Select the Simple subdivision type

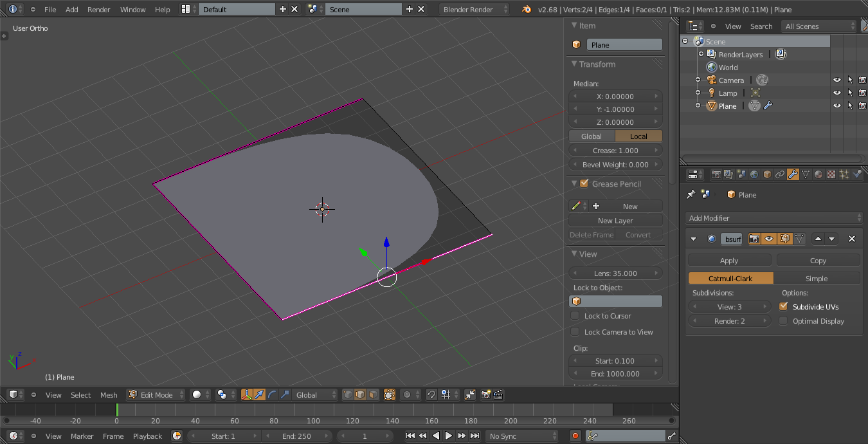coord(817,278)
